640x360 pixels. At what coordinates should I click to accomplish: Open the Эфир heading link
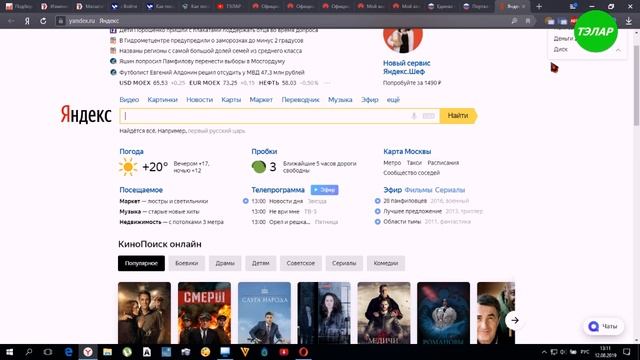click(x=392, y=190)
